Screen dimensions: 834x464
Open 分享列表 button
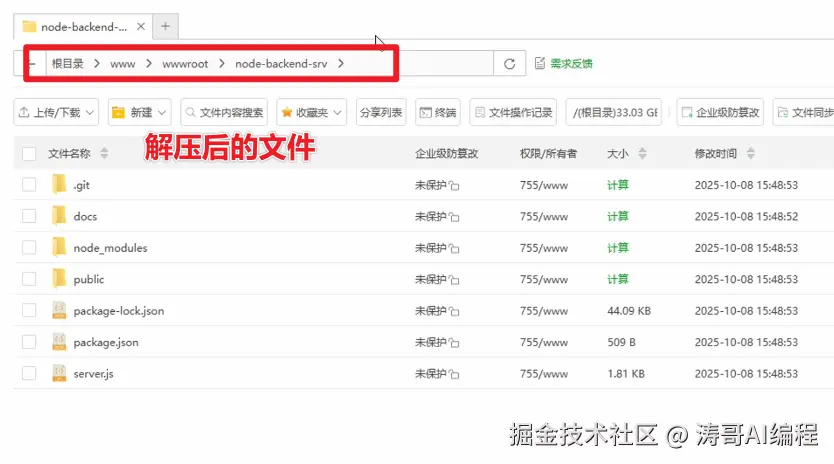(381, 112)
